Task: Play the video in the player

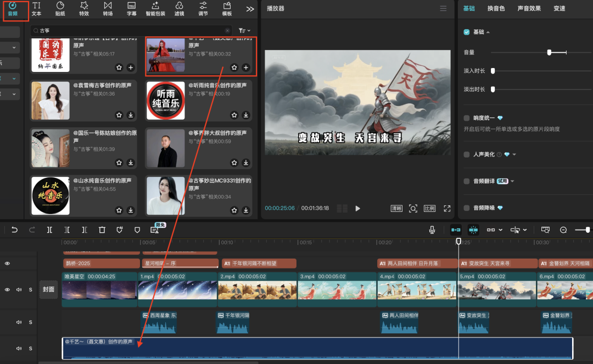Action: click(358, 209)
